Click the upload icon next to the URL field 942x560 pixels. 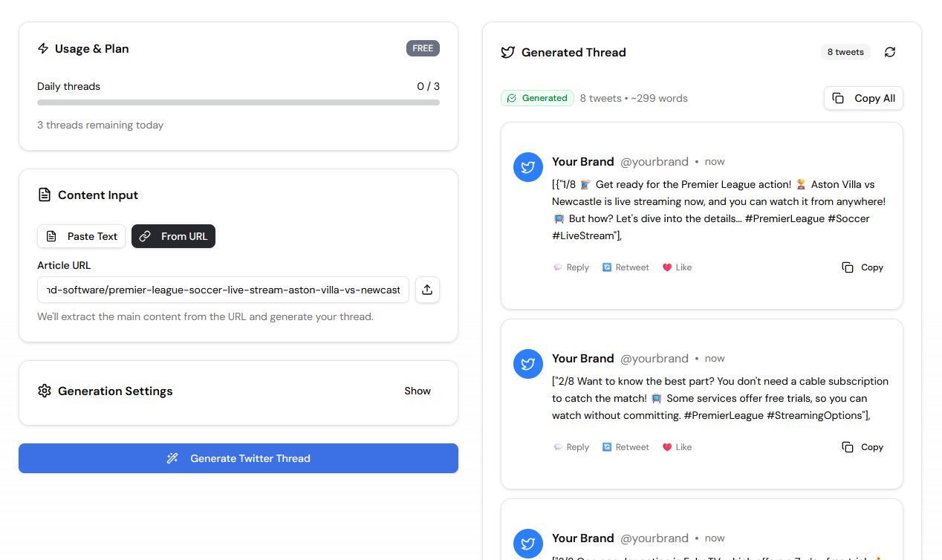tap(427, 290)
